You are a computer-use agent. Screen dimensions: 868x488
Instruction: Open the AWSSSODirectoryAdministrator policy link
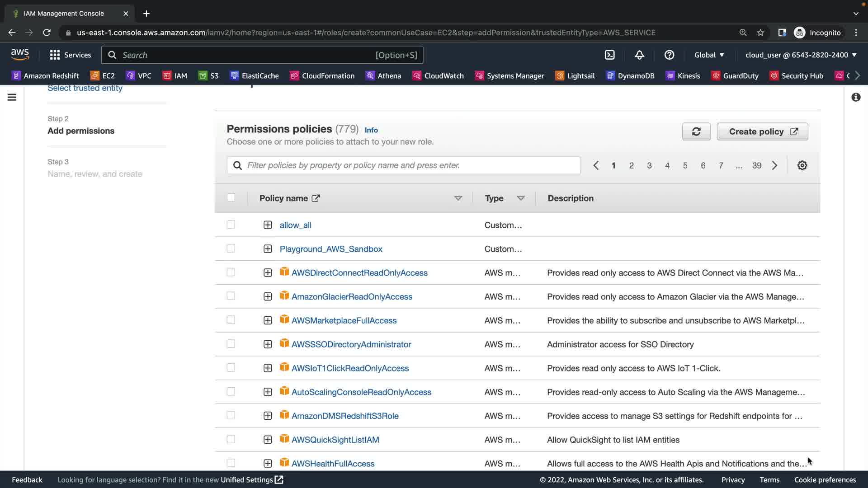point(351,344)
